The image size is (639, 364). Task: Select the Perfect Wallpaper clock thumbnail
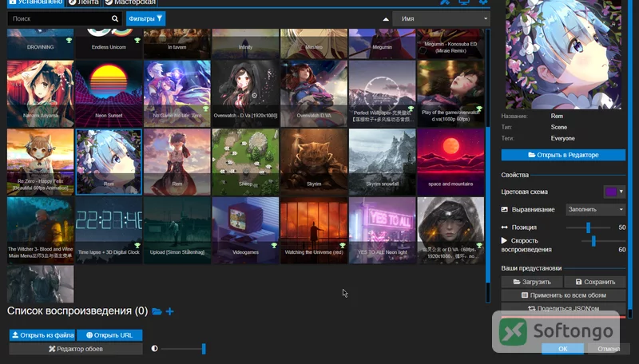(383, 93)
